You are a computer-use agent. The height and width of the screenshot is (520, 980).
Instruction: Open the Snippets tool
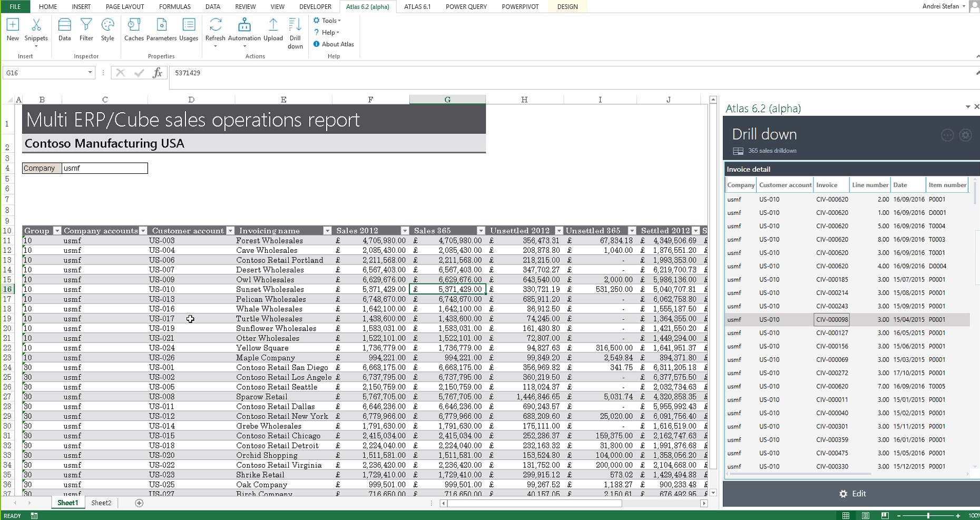pyautogui.click(x=36, y=32)
